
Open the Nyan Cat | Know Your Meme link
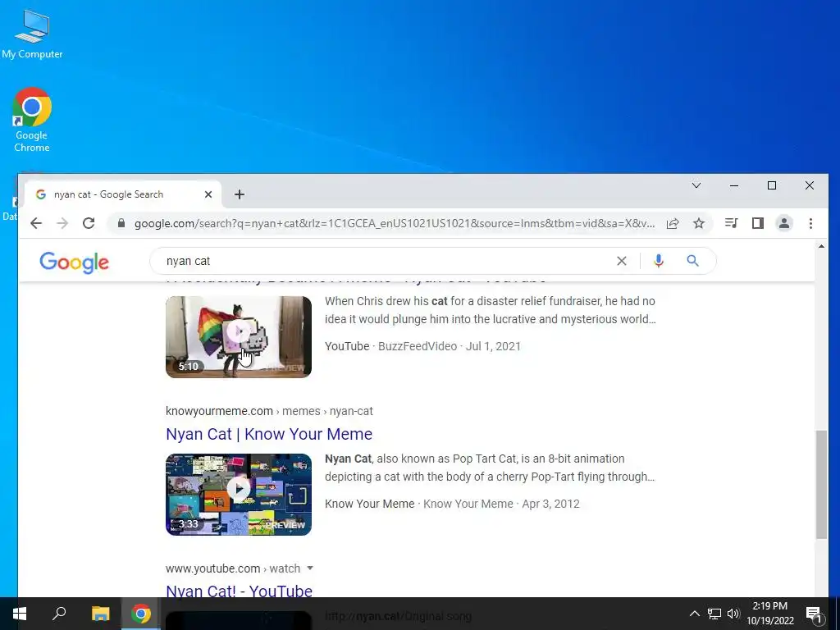coord(269,434)
